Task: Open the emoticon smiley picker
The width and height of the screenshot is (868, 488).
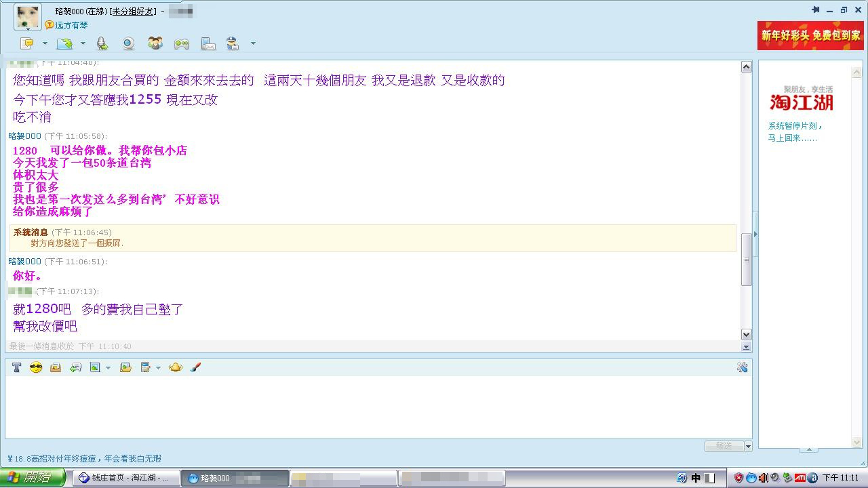Action: tap(36, 367)
